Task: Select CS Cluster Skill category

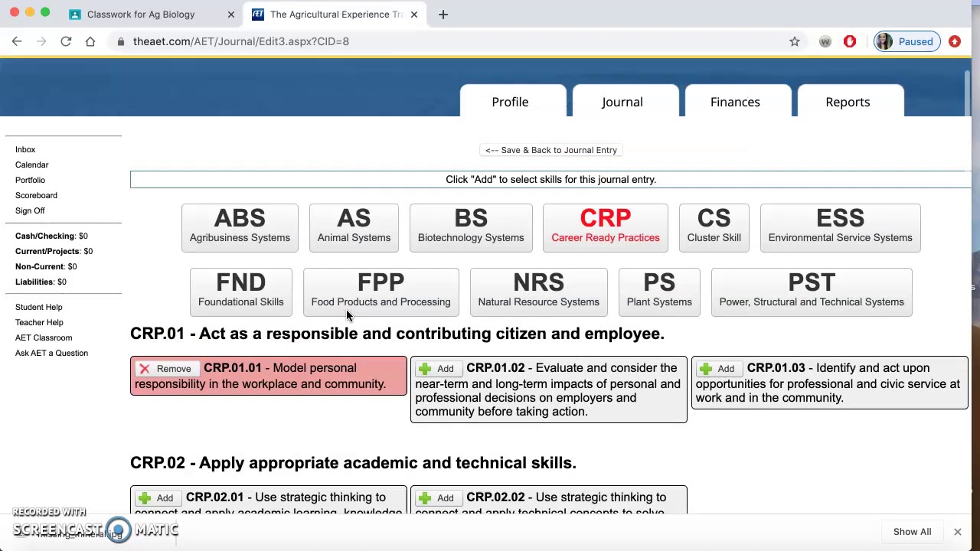Action: click(714, 227)
